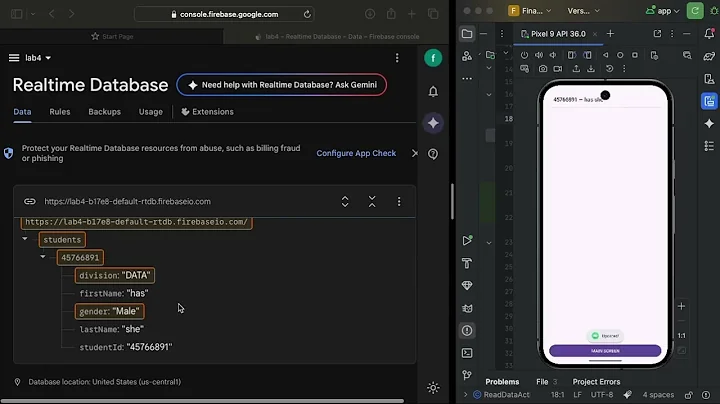Reload the Firebase page
720x404 pixels.
point(307,14)
